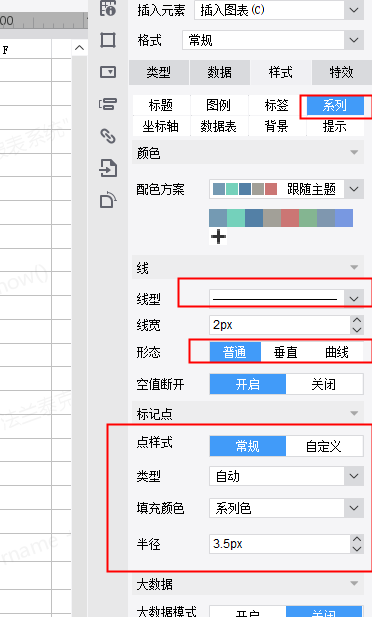Set 点样式 to 常规
The image size is (372, 617).
[248, 446]
